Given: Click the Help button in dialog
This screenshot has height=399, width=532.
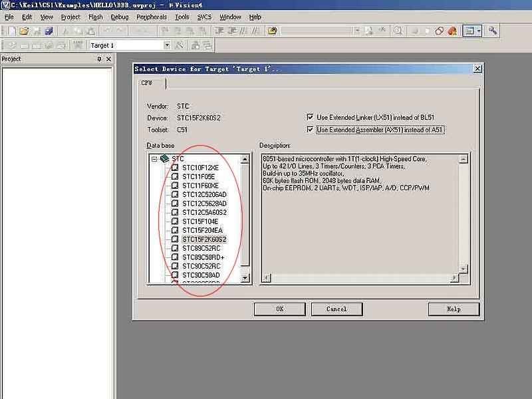Looking at the screenshot, I should point(454,309).
